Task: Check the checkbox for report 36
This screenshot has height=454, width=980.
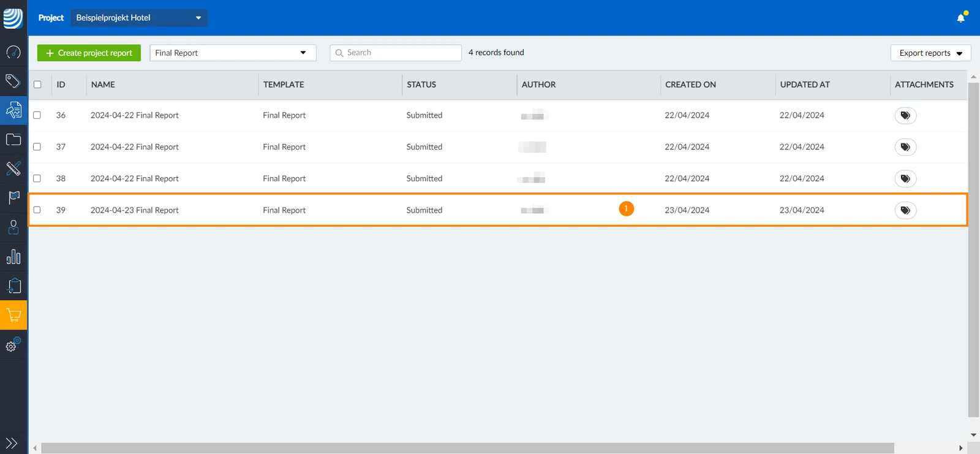Action: point(37,115)
